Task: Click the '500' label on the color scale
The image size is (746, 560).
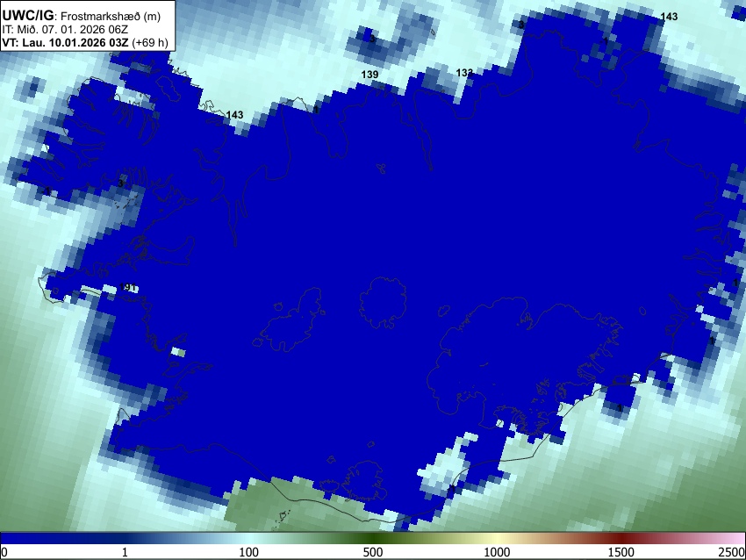Action: pyautogui.click(x=373, y=552)
